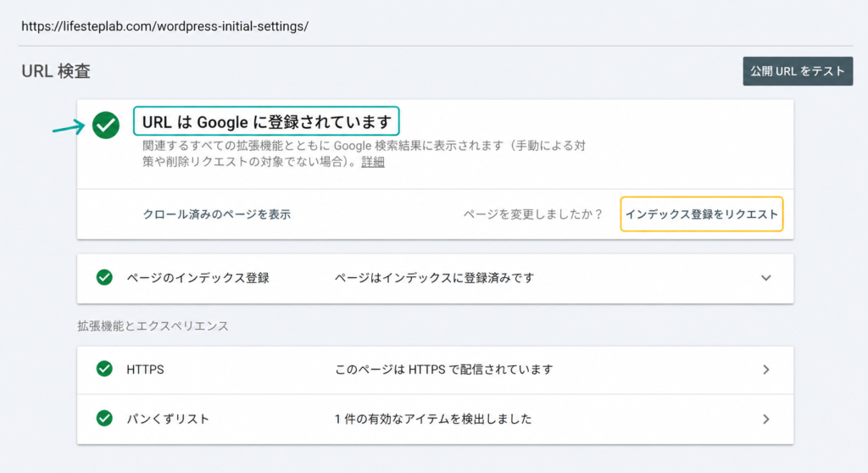
Task: Click the 公開 URL をテスト button
Action: 798,71
